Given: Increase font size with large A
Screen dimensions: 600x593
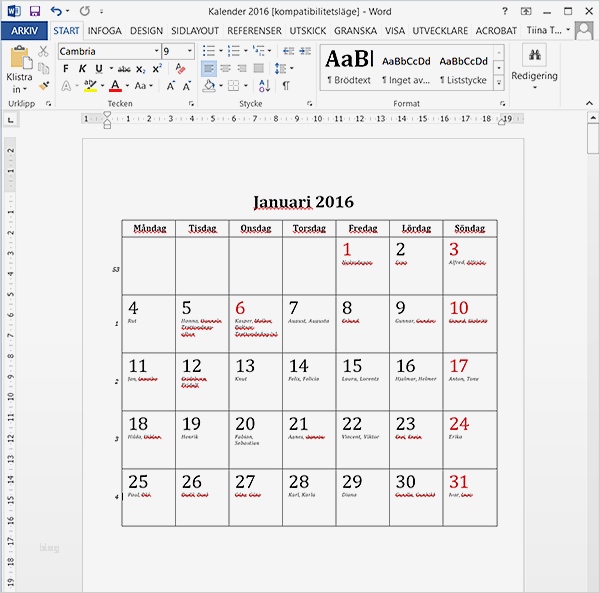Looking at the screenshot, I should [x=171, y=86].
